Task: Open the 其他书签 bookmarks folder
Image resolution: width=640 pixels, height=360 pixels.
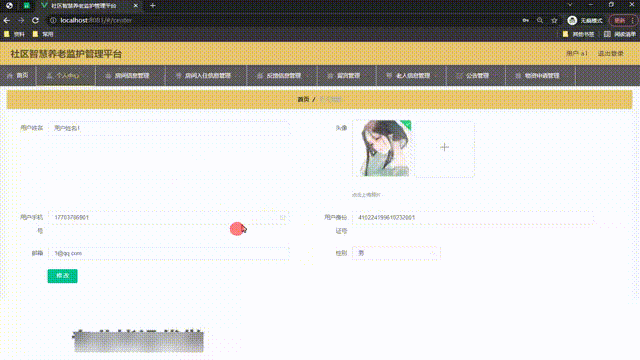Action: [578, 34]
